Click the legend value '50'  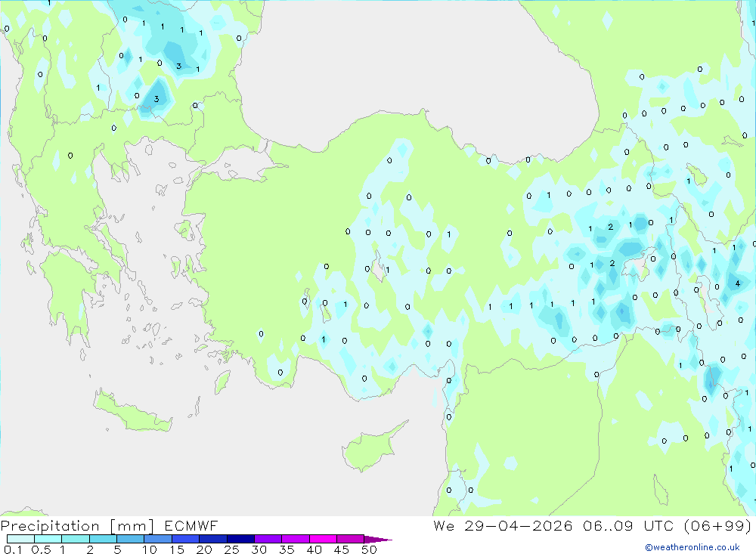(x=369, y=549)
